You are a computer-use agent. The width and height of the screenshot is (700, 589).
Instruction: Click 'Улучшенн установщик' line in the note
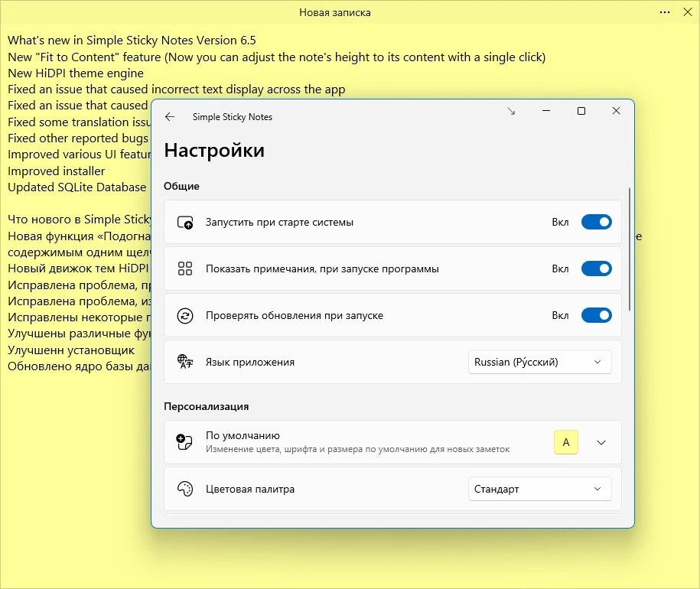[x=71, y=350]
